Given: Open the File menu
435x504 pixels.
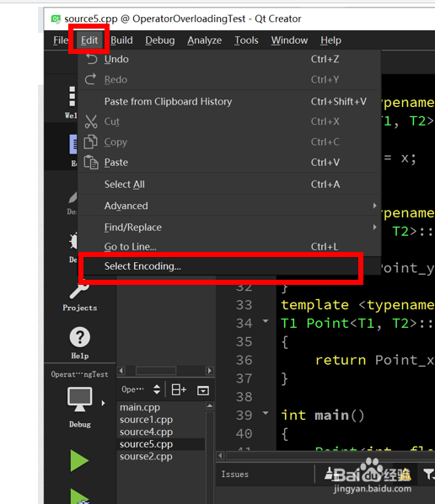Looking at the screenshot, I should (61, 40).
